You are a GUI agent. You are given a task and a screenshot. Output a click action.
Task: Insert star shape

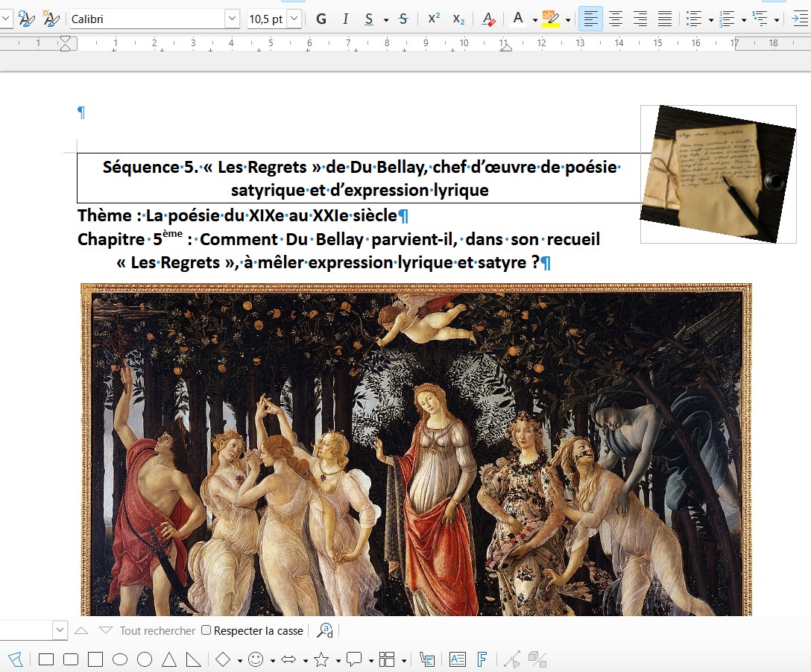321,659
